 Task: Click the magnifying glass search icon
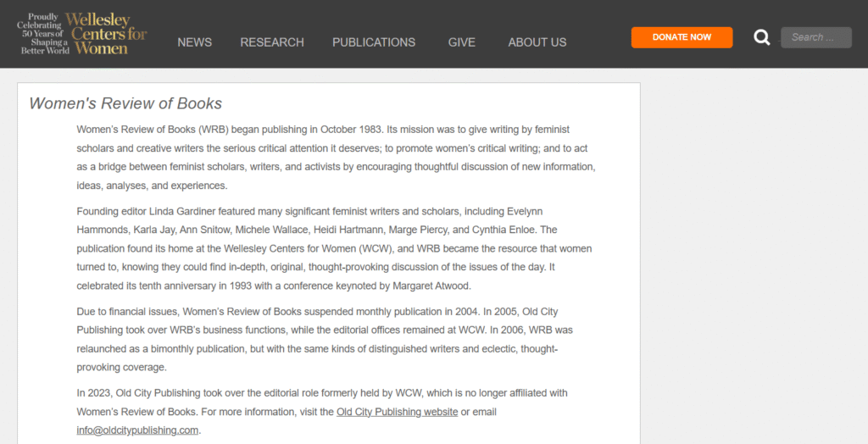[762, 37]
